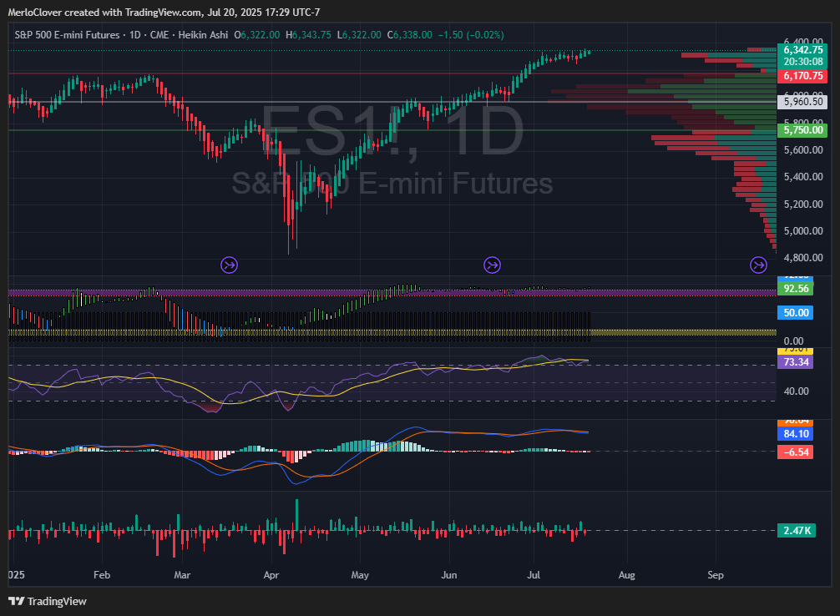Click the CME exchange label in legend
This screenshot has width=840, height=616.
pos(159,35)
